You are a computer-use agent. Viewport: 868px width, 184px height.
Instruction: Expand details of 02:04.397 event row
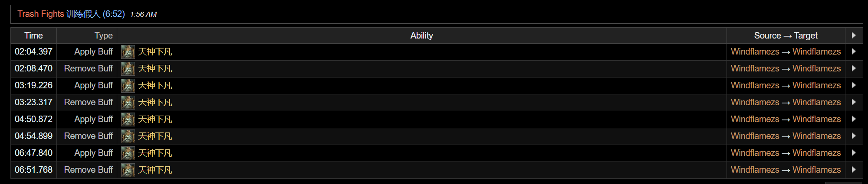[x=854, y=52]
